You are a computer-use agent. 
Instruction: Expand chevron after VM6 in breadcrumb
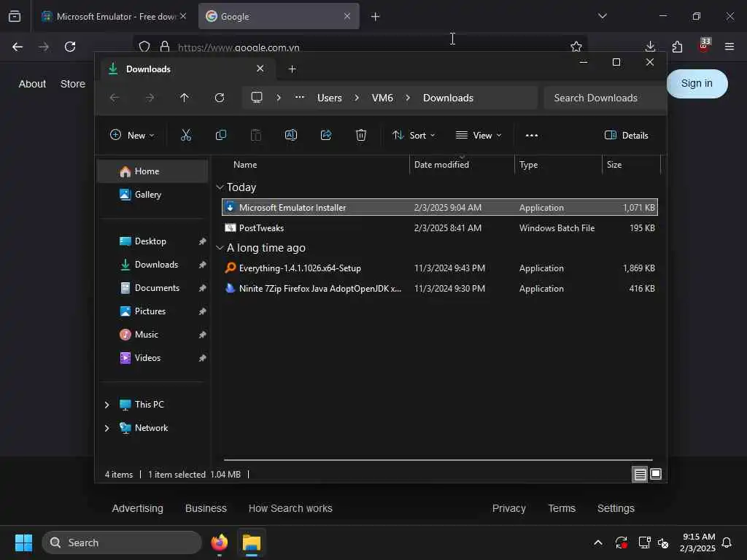(x=408, y=98)
